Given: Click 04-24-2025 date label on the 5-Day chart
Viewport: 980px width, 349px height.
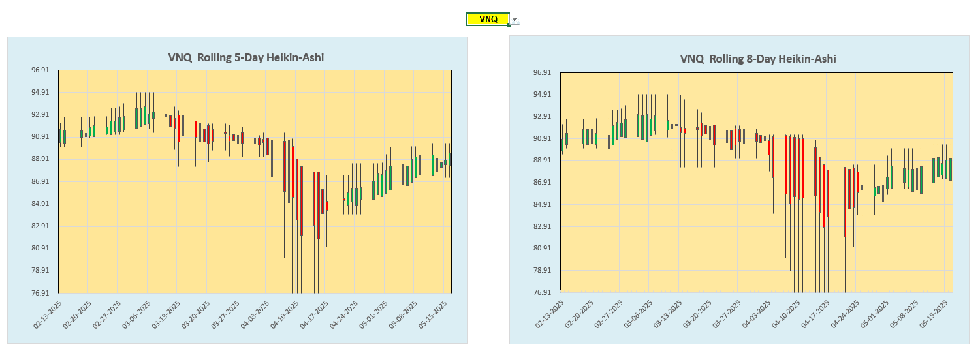Looking at the screenshot, I should [343, 315].
